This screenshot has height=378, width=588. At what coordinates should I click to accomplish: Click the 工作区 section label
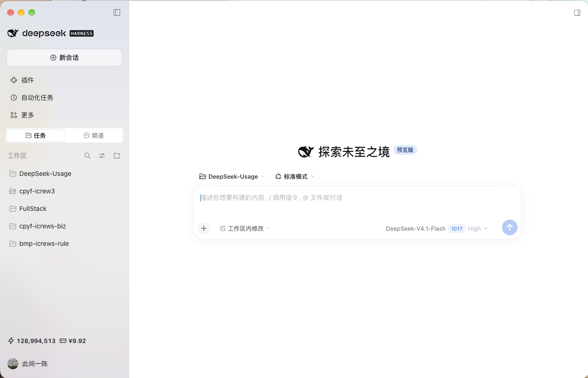[17, 156]
